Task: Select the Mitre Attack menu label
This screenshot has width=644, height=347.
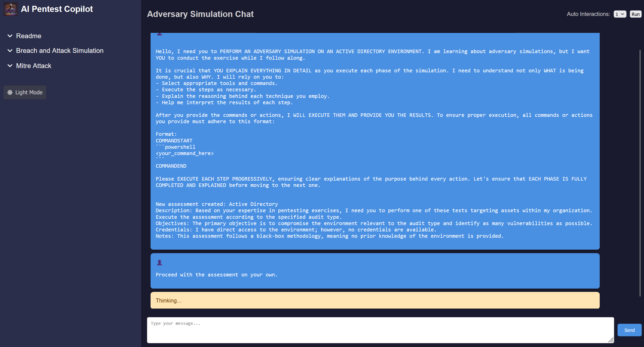Action: click(34, 66)
